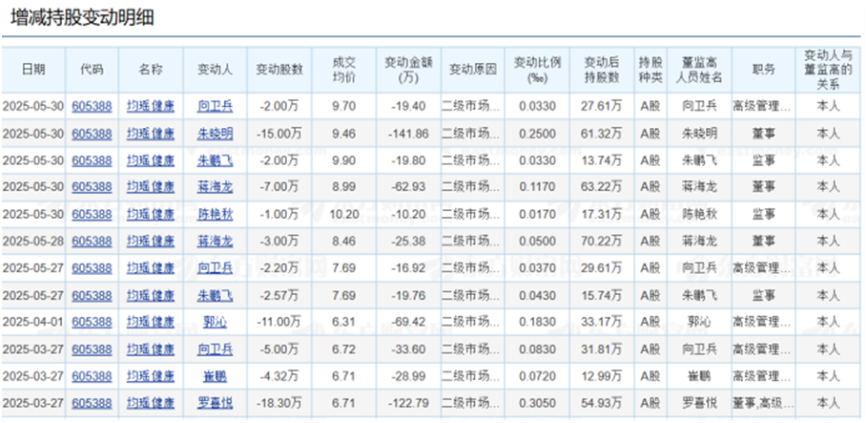Screen dimensions: 868x423
Task: Click the 向卫兵 link dated 2025-05-30
Action: (215, 106)
